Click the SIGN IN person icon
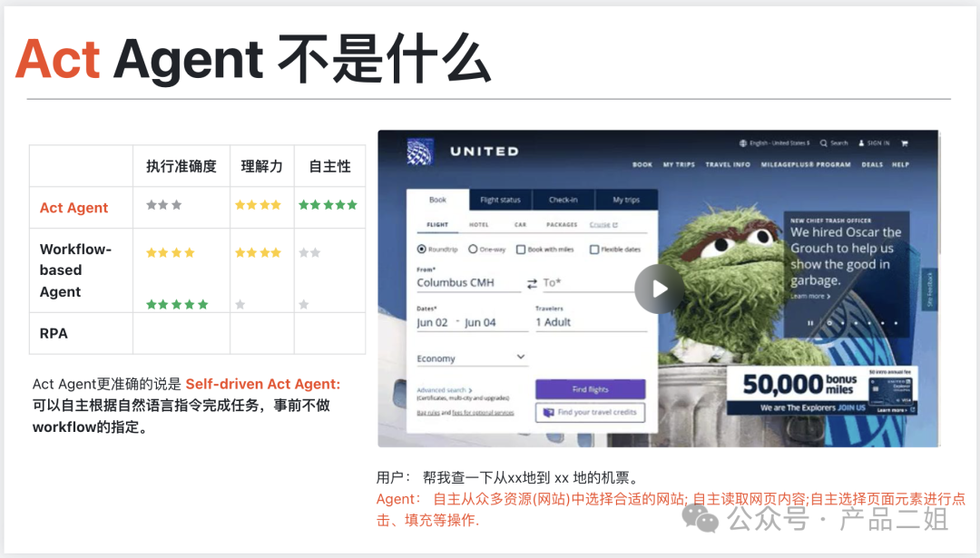The height and width of the screenshot is (558, 980). pos(861,143)
